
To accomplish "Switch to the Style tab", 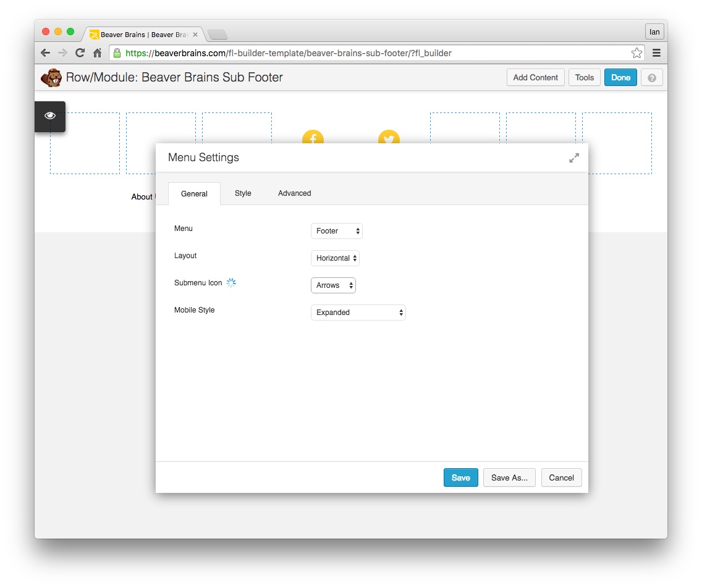I will 243,193.
